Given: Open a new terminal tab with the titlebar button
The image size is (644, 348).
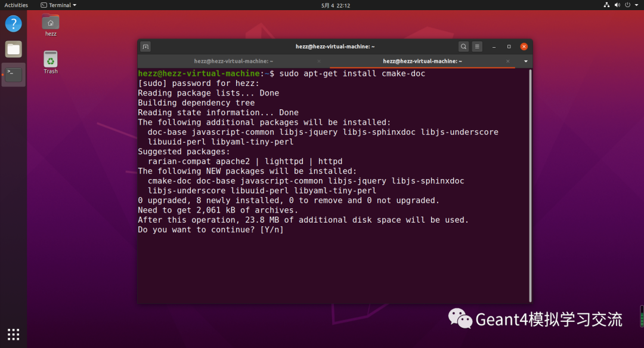Looking at the screenshot, I should [145, 47].
